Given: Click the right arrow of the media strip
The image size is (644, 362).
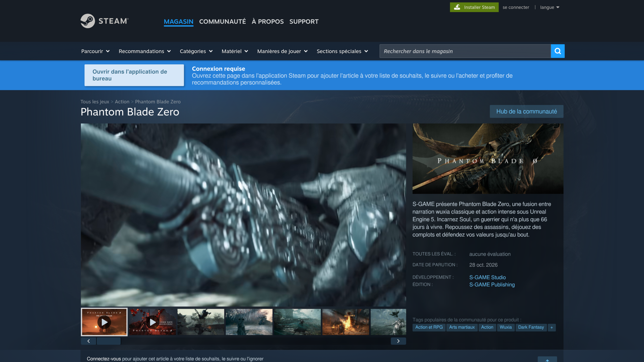Looking at the screenshot, I should point(398,341).
